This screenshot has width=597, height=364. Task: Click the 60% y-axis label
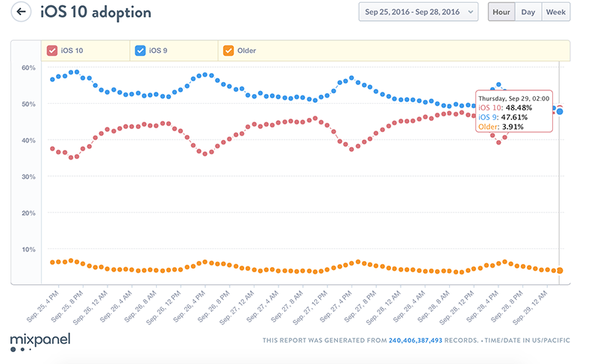(28, 68)
